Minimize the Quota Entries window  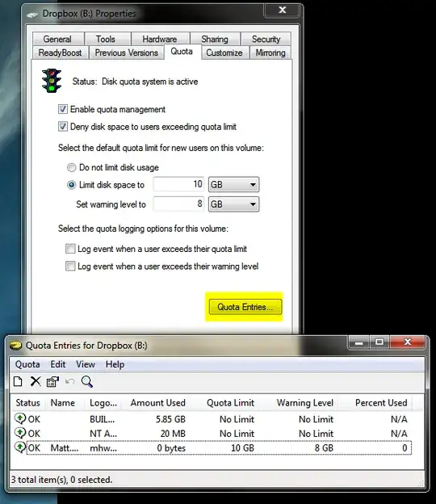click(358, 342)
